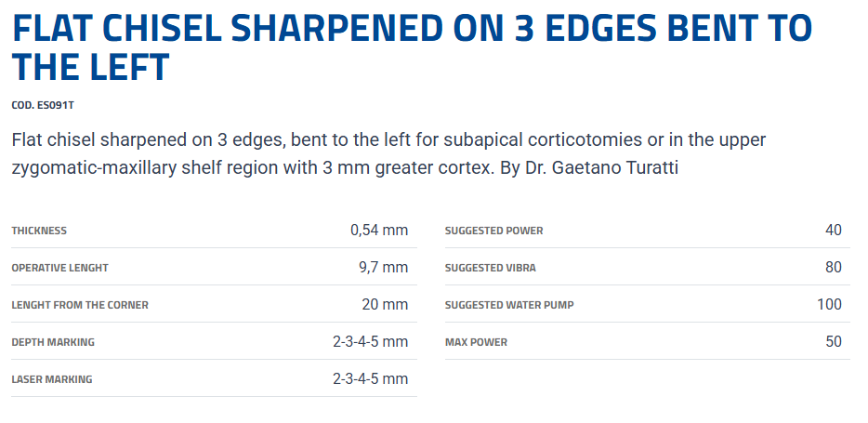Viewport: 868px width, 423px height.
Task: Select the 0,54 mm thickness value
Action: (379, 231)
